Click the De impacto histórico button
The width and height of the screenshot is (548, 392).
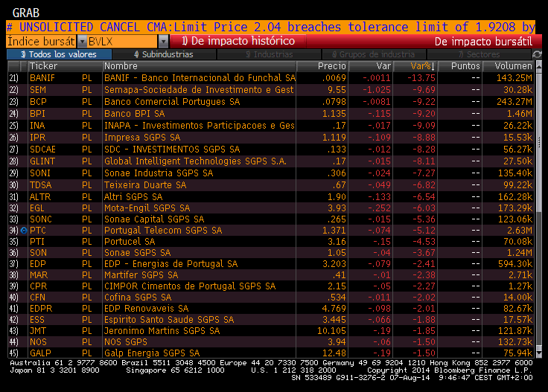coord(238,41)
